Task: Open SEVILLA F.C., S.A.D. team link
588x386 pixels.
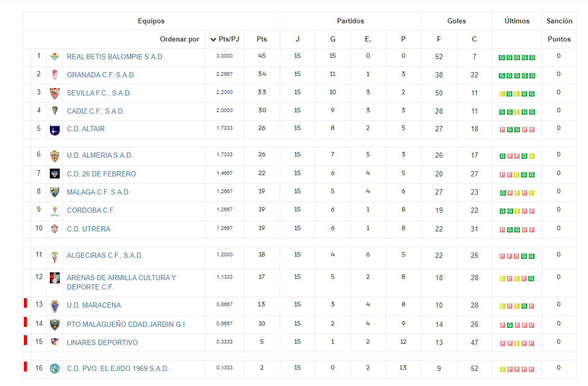Action: (x=99, y=93)
